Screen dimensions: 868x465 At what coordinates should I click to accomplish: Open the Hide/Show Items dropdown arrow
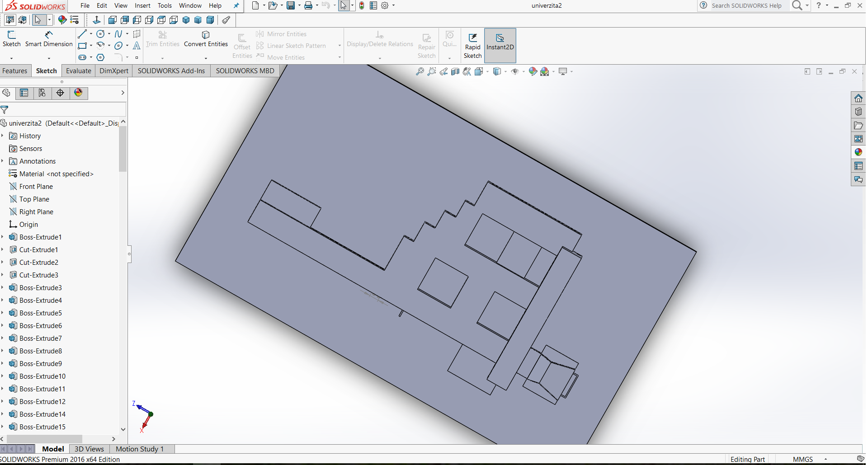coord(524,71)
